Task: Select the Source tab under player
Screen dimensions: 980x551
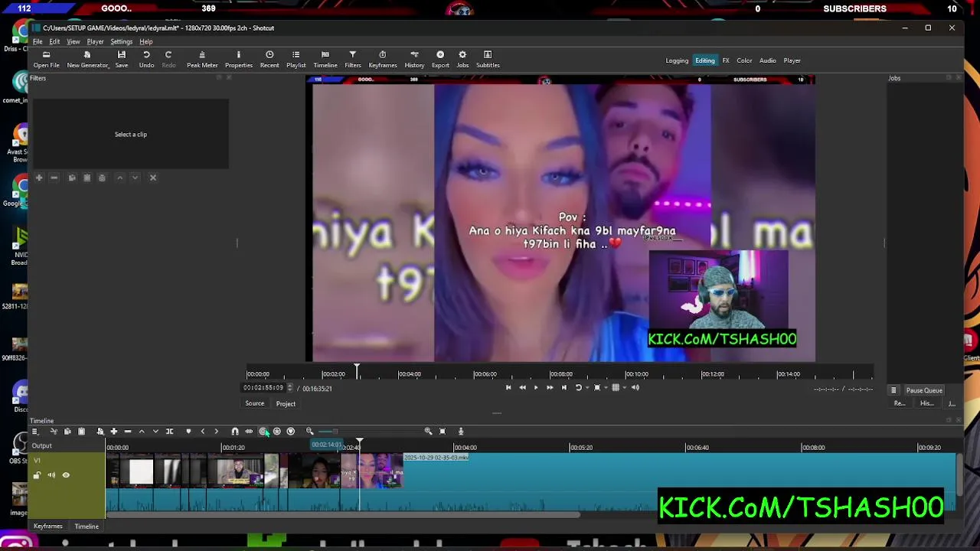Action: (x=254, y=403)
